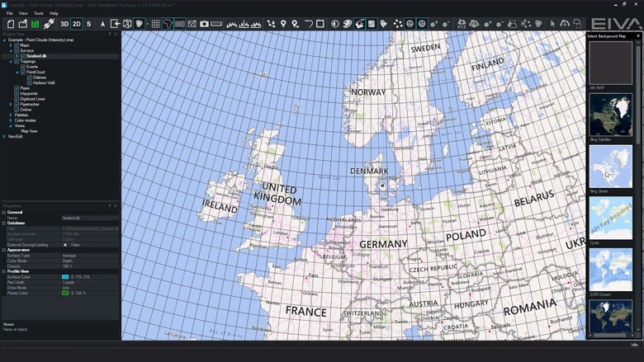This screenshot has height=362, width=644.
Task: Uncheck the Pipes layer checkbox
Action: [x=17, y=88]
